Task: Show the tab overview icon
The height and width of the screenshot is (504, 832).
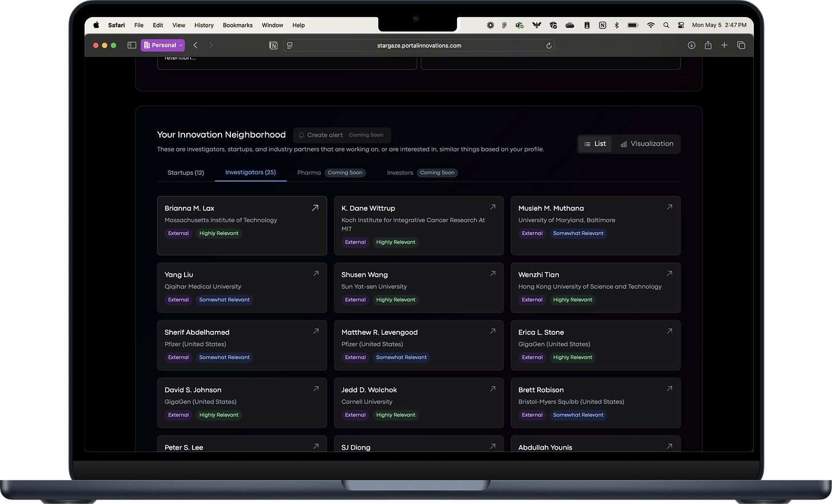Action: point(741,45)
